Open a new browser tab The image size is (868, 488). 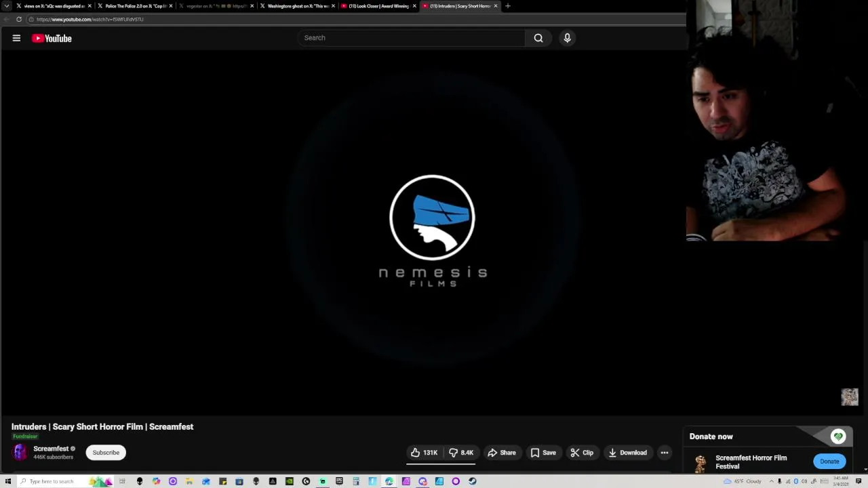[x=508, y=6]
